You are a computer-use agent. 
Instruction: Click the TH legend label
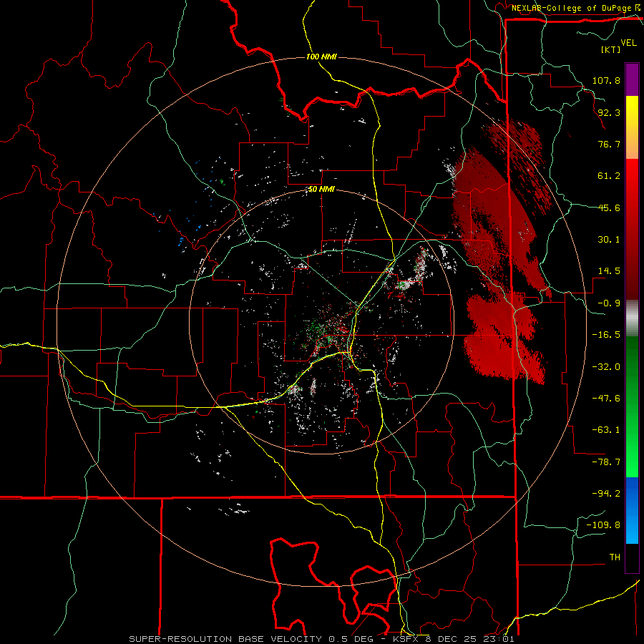pyautogui.click(x=615, y=557)
